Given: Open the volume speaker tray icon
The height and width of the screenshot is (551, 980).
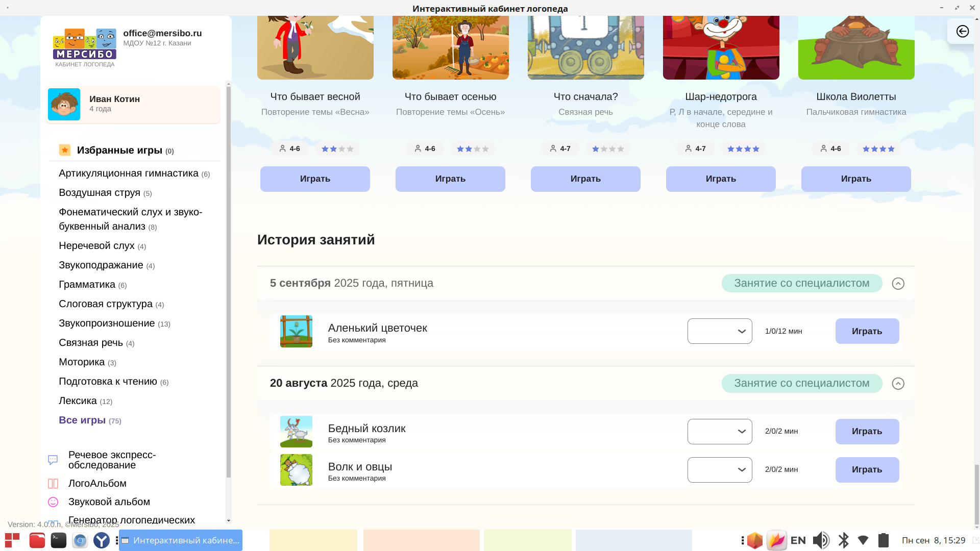Looking at the screenshot, I should 820,540.
